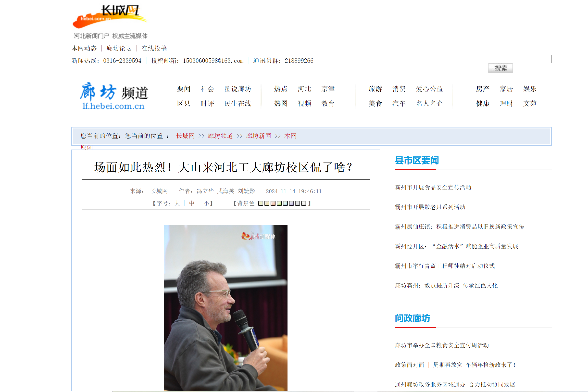Click the 长城网 hebei.com.cn logo
Image resolution: width=588 pixels, height=392 pixels.
110,22
